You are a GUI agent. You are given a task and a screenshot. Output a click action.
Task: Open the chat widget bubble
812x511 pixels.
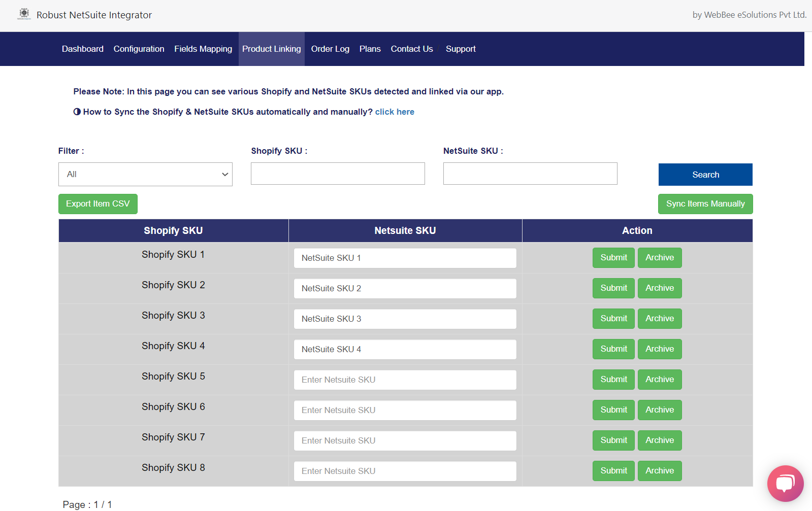785,483
